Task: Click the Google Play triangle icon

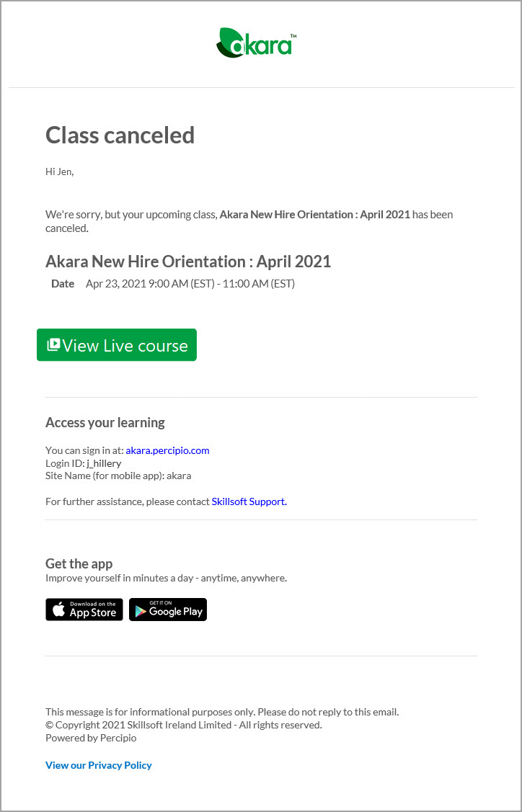Action: pyautogui.click(x=140, y=610)
